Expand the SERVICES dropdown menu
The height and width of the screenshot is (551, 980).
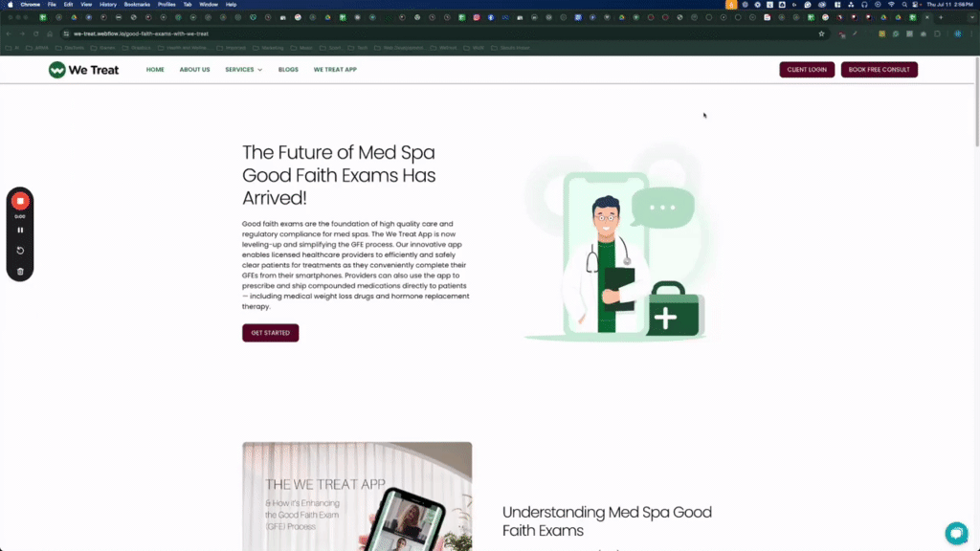click(x=244, y=69)
